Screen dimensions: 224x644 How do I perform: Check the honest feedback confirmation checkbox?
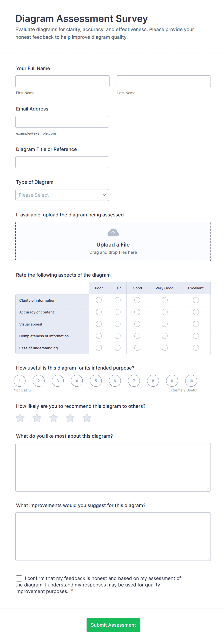(19, 578)
